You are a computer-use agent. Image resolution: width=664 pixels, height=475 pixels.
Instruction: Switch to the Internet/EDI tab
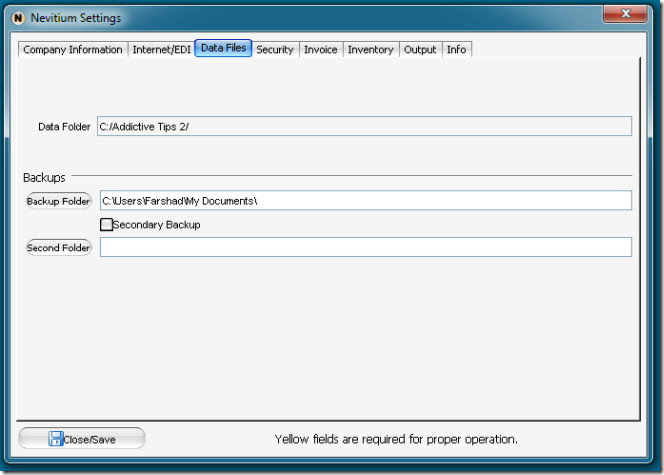pyautogui.click(x=161, y=50)
